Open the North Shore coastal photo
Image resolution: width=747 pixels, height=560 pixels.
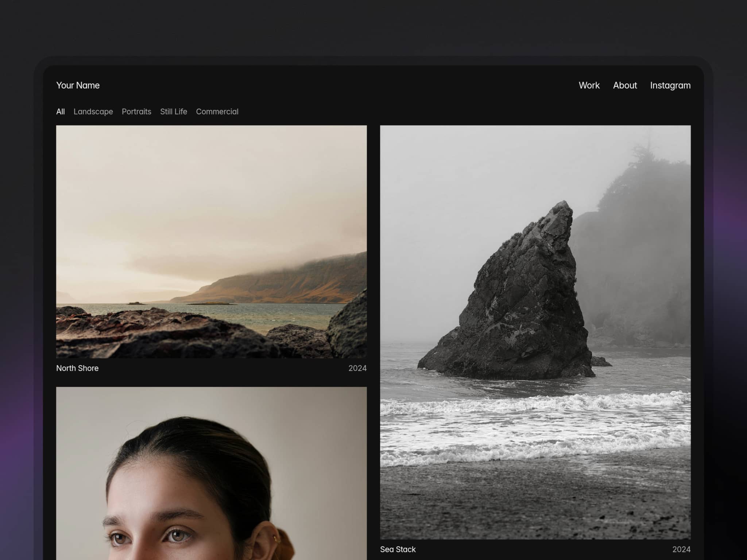tap(212, 242)
